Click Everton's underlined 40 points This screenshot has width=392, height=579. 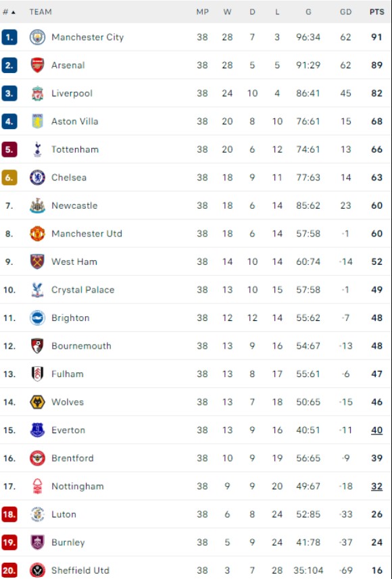[377, 430]
